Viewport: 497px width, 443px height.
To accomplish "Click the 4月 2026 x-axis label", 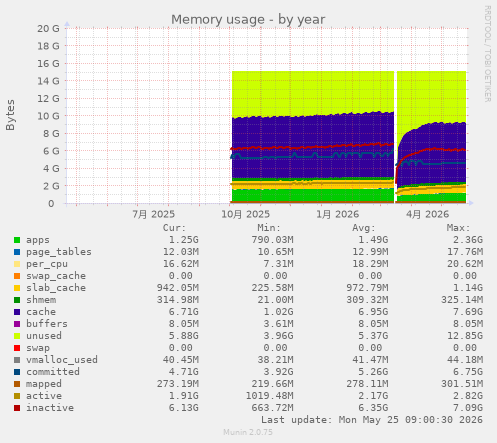I will click(428, 214).
